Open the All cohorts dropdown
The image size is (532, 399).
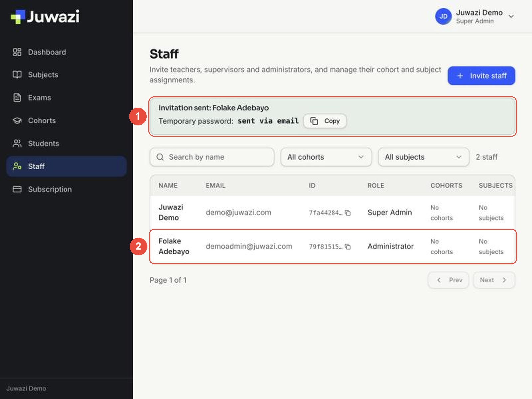326,157
